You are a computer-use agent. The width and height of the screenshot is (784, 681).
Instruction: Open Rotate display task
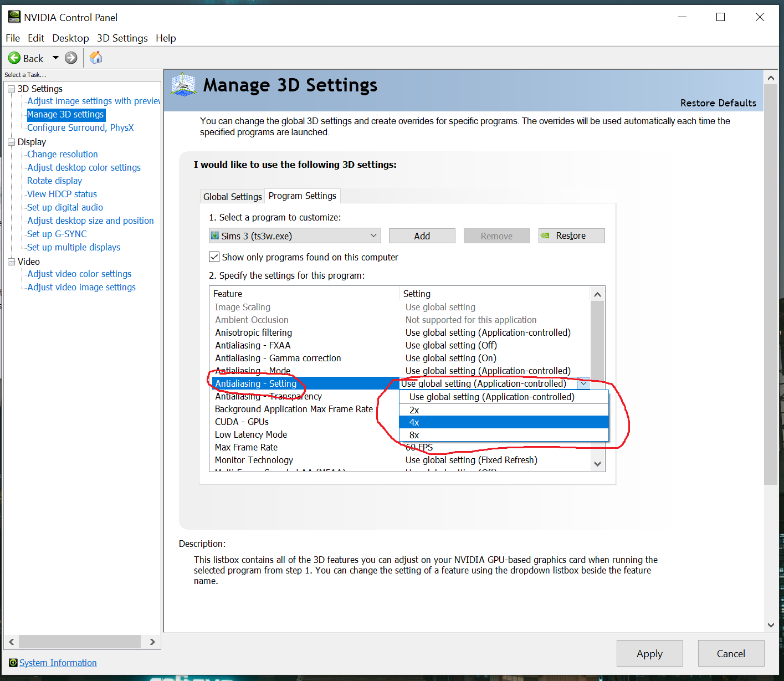(x=54, y=181)
